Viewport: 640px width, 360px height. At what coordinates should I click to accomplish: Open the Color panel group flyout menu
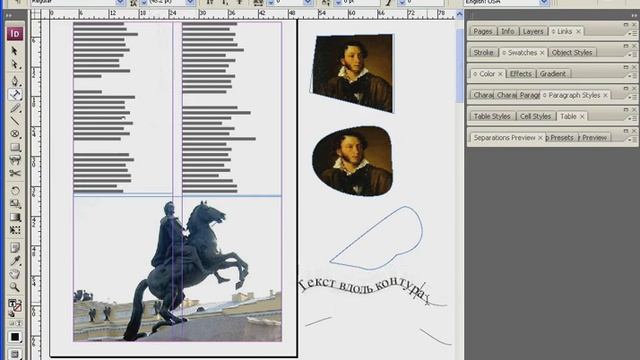(634, 76)
